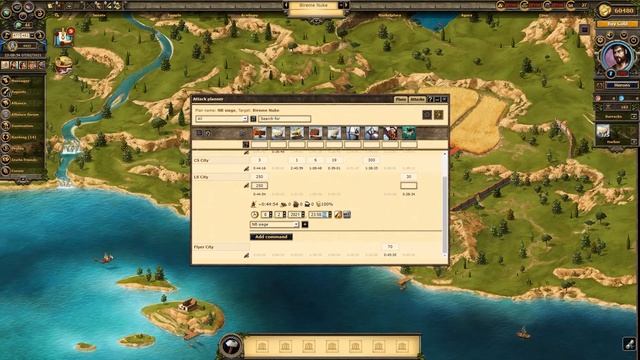The height and width of the screenshot is (360, 640).
Task: Click the plus button next to NB siege dropdown
Action: coord(304,224)
